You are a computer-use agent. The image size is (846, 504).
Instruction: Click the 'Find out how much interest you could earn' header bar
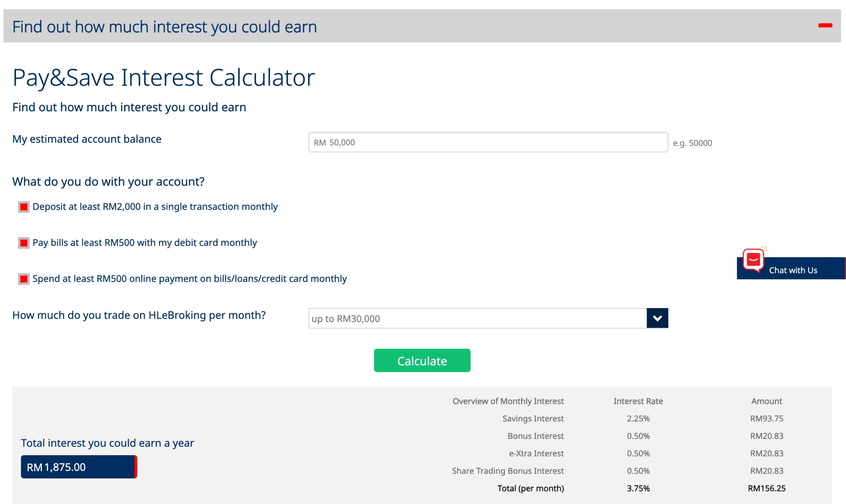pos(422,26)
